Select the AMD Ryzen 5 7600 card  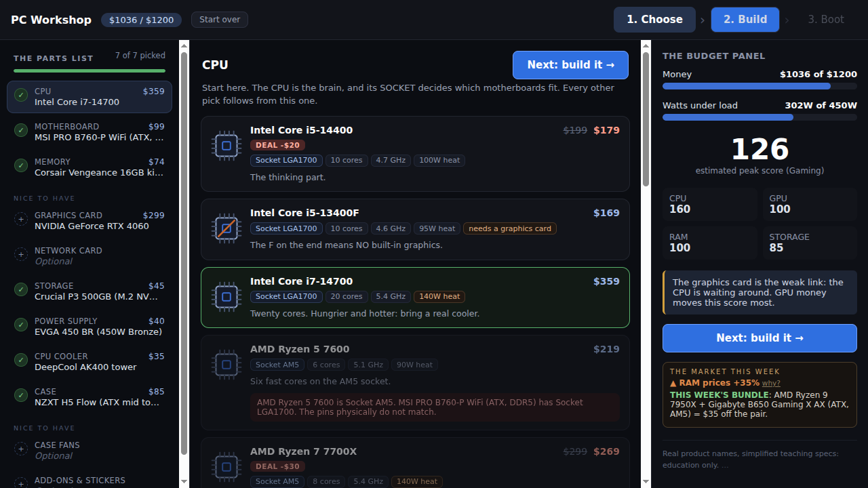tap(415, 382)
